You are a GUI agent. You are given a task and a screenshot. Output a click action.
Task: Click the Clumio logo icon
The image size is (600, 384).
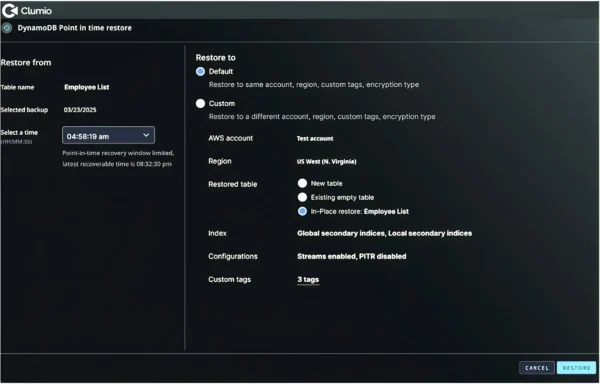[x=10, y=10]
